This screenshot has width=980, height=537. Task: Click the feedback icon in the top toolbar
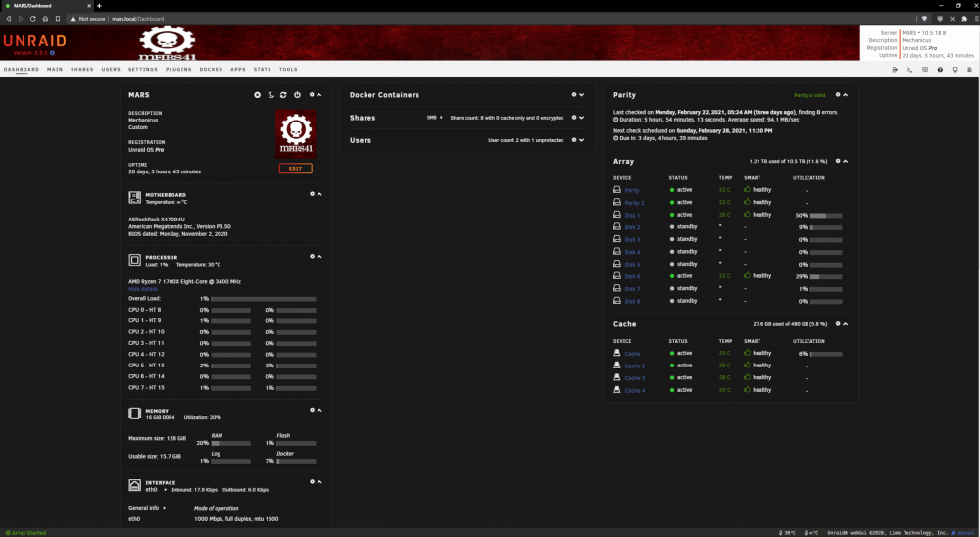click(x=925, y=70)
